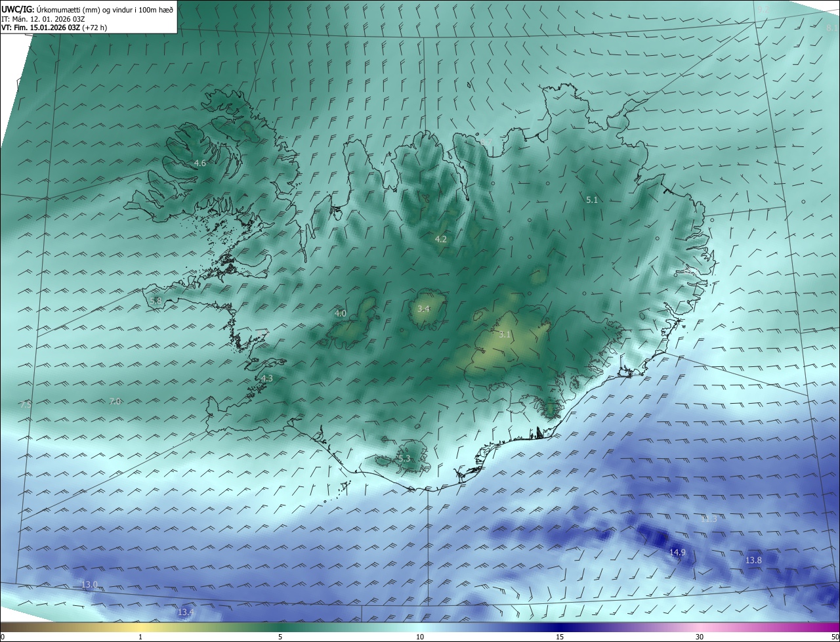Select the 'IT: Mán. 12. 01. 2026 03Z' line

43,18
